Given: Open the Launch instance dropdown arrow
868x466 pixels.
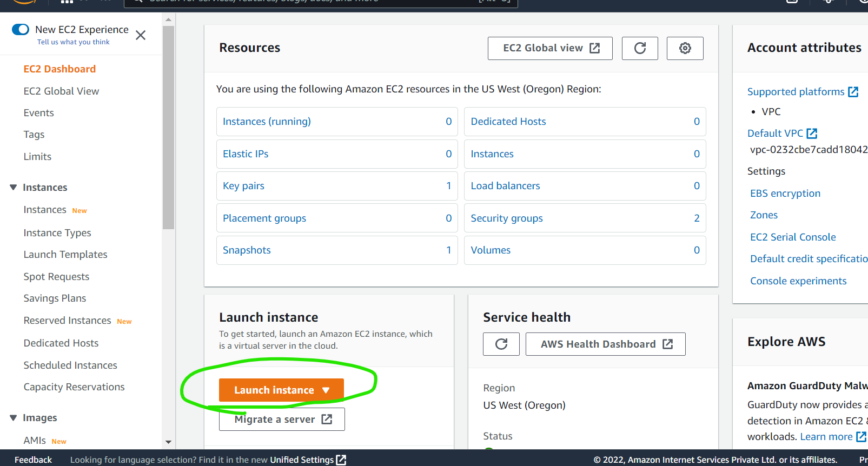Looking at the screenshot, I should (326, 390).
